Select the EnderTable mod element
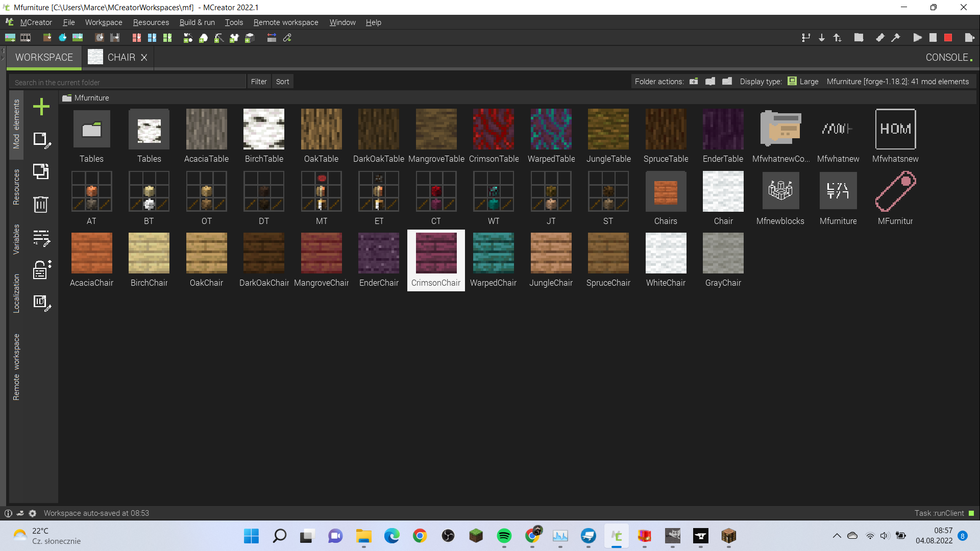Image resolution: width=980 pixels, height=551 pixels. click(x=723, y=136)
